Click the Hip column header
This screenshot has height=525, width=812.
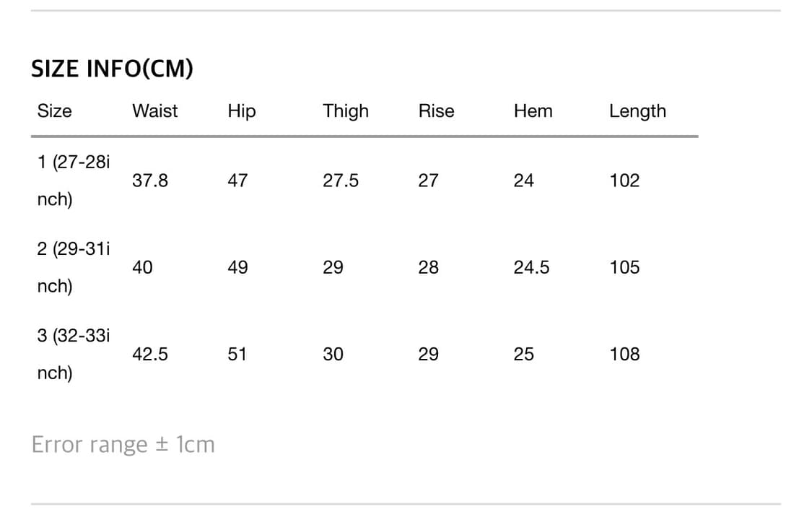242,111
